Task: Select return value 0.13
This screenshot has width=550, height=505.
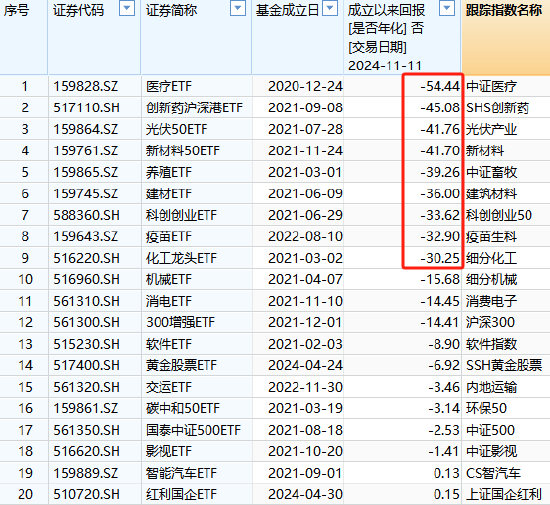Action: click(x=447, y=473)
